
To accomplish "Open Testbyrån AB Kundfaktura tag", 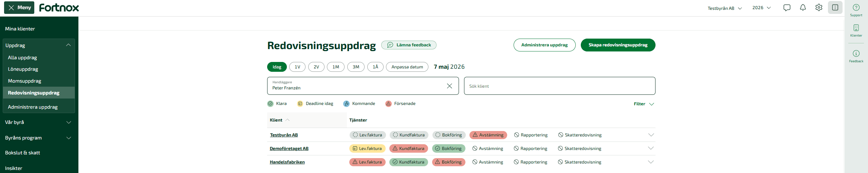I will tap(409, 135).
